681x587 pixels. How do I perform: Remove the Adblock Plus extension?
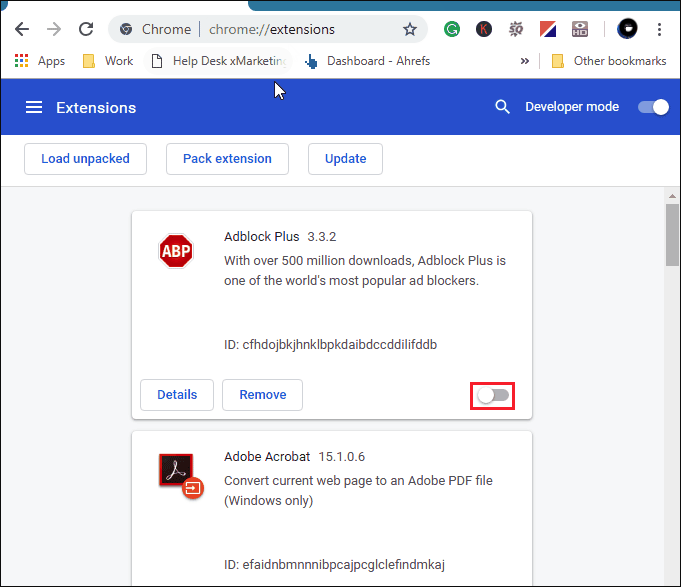click(263, 395)
